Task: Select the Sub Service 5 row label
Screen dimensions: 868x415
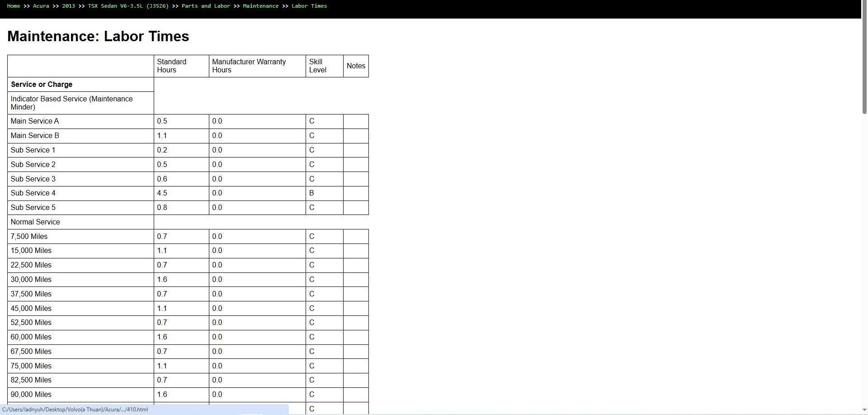Action: (33, 208)
